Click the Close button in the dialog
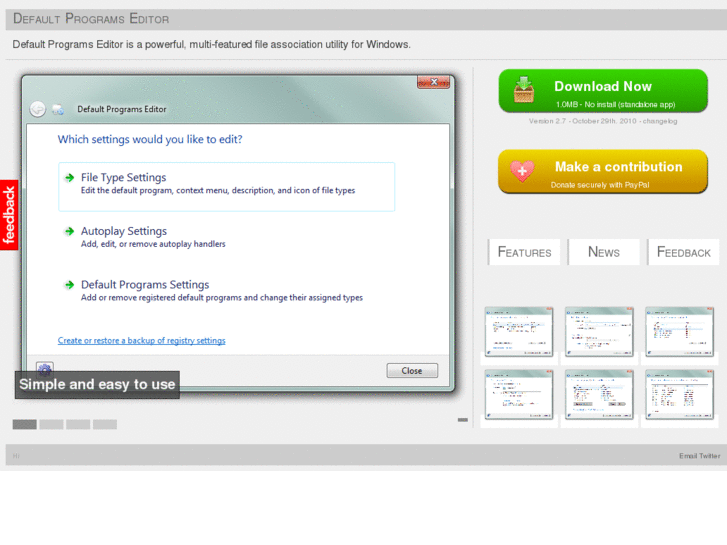This screenshot has width=727, height=545. [412, 371]
